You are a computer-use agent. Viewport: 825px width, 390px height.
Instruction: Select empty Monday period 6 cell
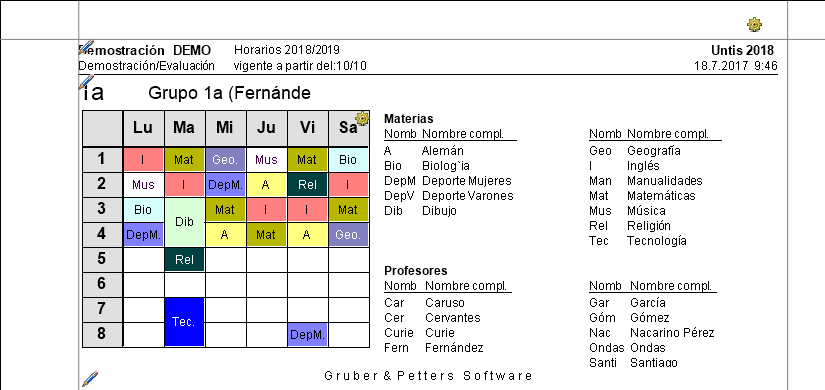tap(143, 285)
